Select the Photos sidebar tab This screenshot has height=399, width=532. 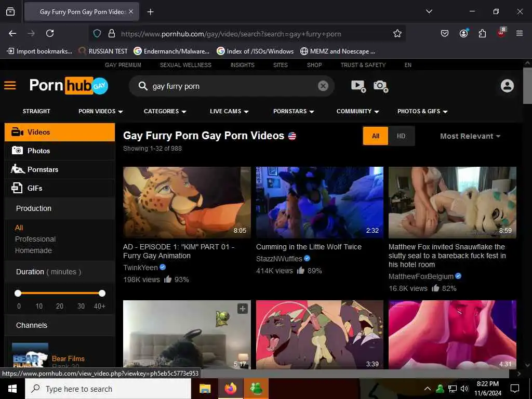[x=60, y=151]
